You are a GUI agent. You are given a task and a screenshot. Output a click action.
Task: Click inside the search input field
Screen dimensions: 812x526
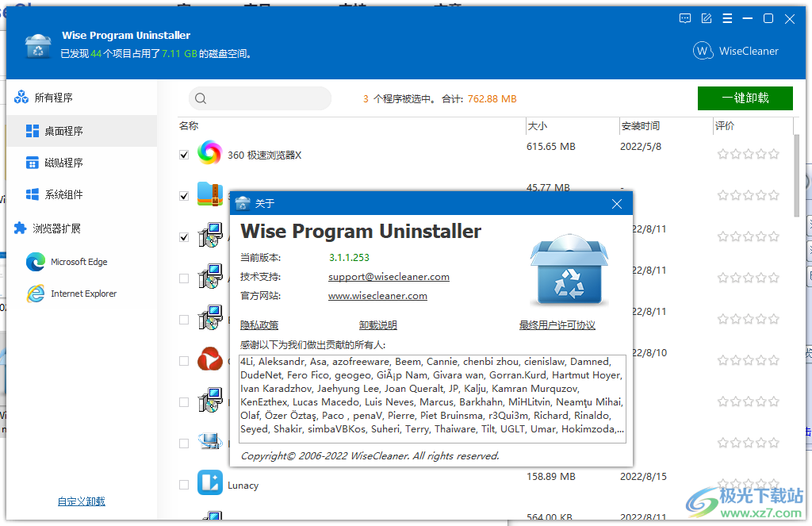click(262, 98)
